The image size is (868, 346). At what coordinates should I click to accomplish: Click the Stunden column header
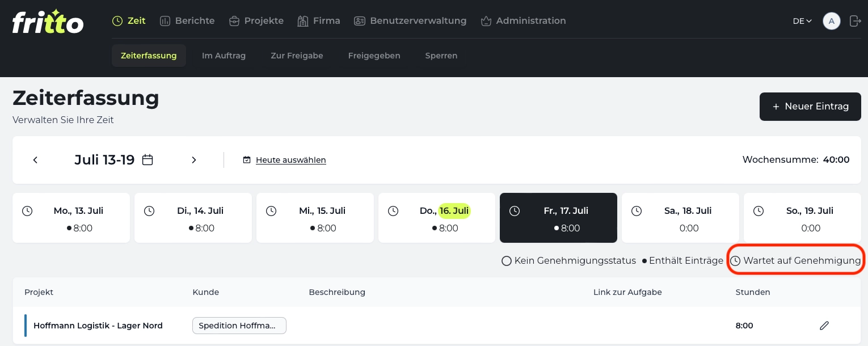(753, 292)
